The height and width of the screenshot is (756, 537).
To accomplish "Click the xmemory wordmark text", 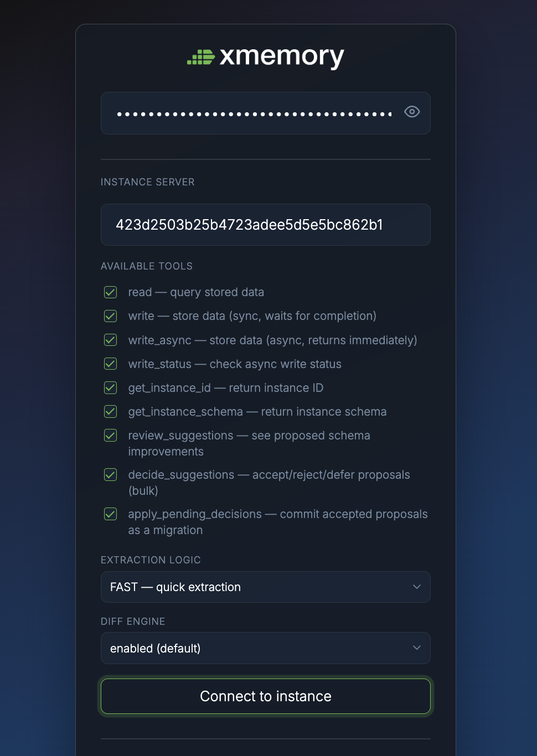I will (x=282, y=57).
